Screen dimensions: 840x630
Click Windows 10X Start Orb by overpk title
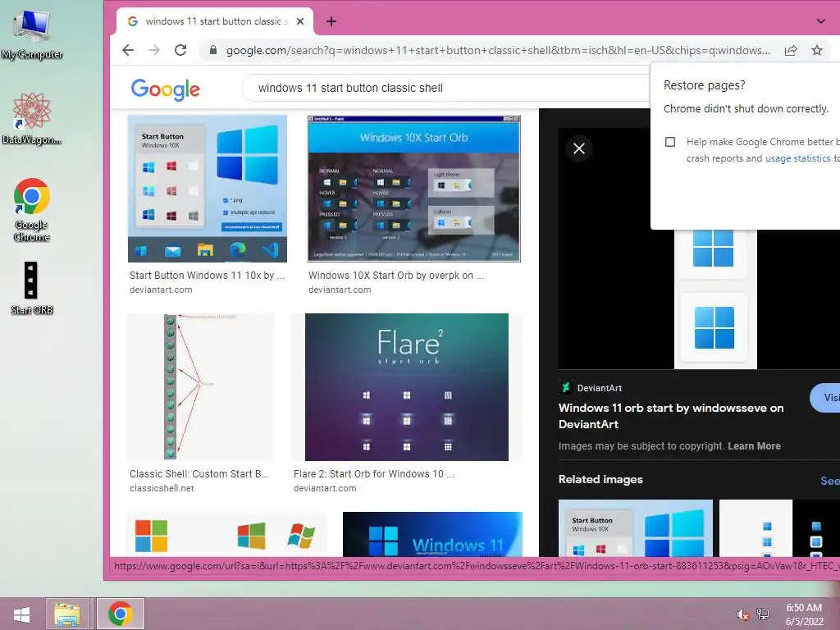click(x=396, y=276)
